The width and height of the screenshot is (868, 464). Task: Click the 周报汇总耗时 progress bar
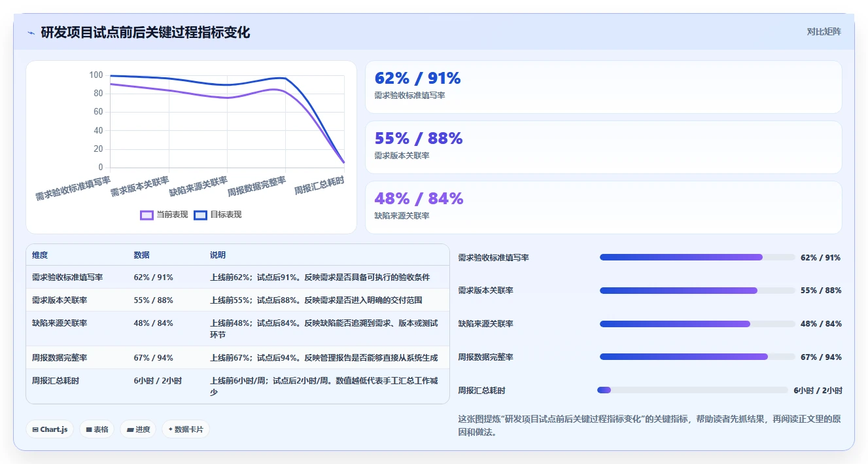click(x=693, y=390)
